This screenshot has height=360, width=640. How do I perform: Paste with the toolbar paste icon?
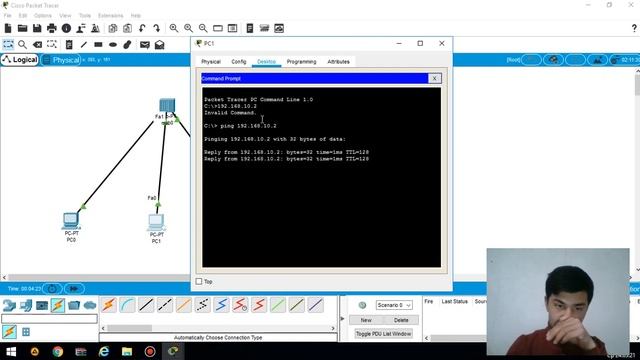coord(127,28)
